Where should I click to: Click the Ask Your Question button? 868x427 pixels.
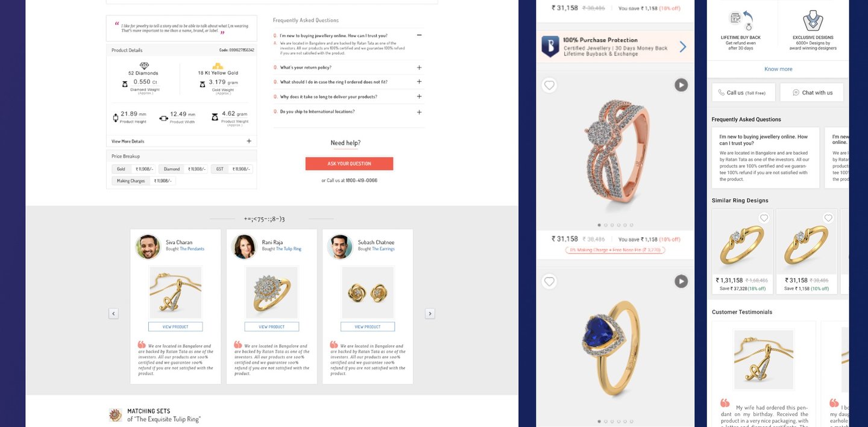click(349, 164)
